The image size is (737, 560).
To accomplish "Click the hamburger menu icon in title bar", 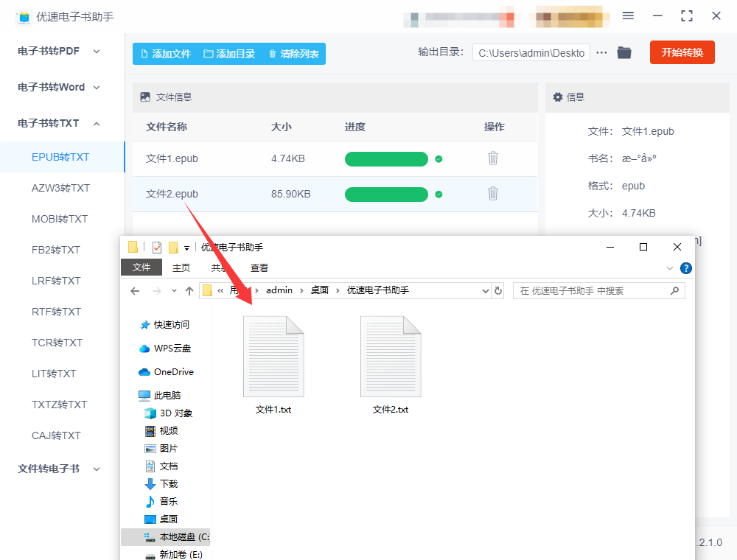I will (628, 16).
